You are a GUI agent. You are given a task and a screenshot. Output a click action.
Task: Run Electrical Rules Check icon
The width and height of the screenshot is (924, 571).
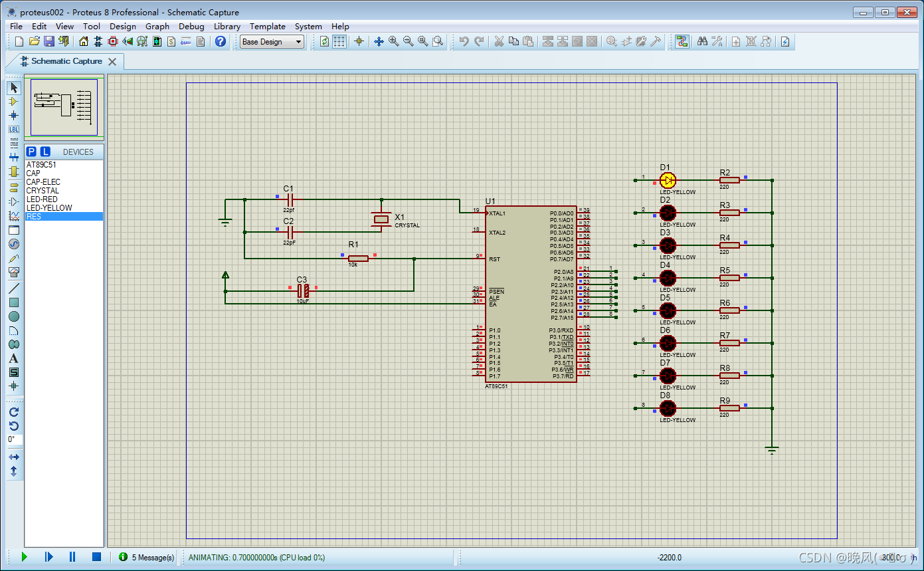[x=785, y=41]
